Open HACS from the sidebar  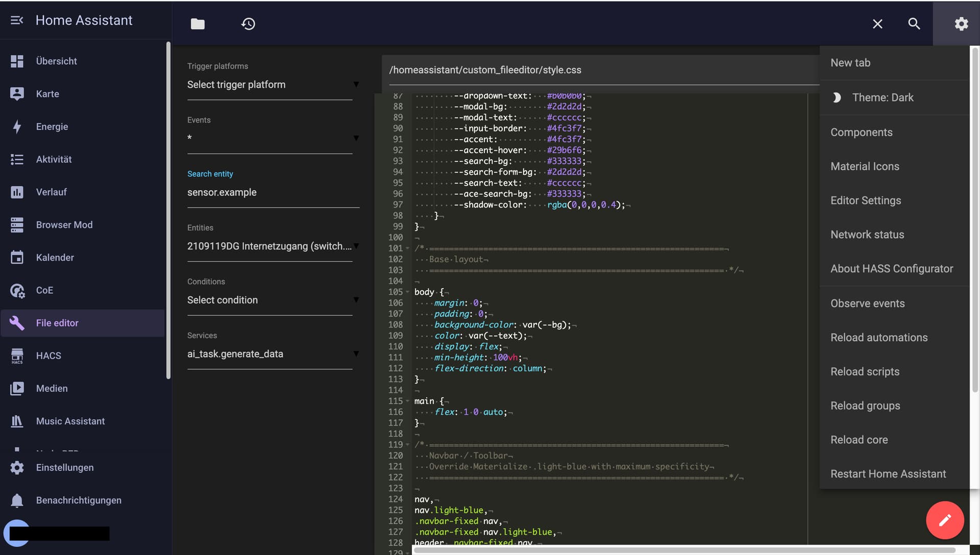[48, 356]
